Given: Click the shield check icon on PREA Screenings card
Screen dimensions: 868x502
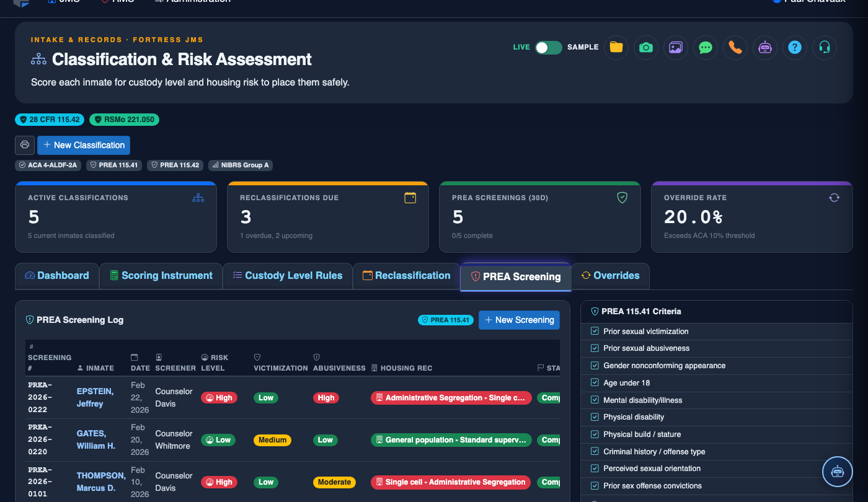Looking at the screenshot, I should point(622,198).
